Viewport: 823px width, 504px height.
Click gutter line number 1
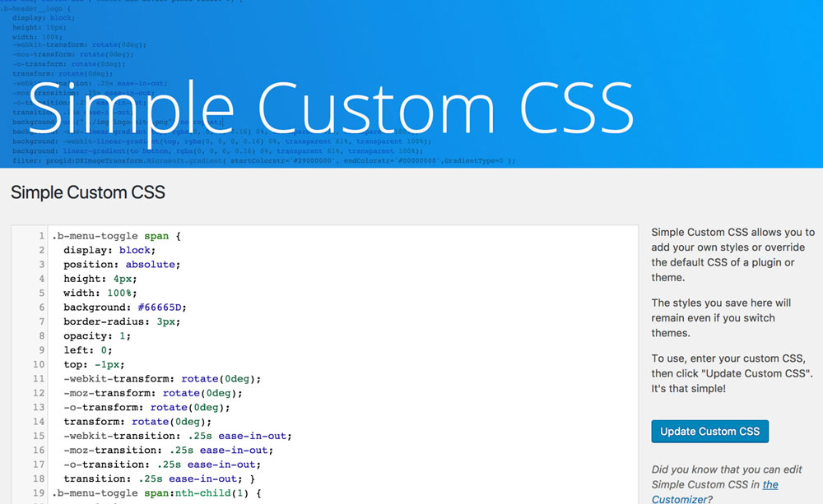point(41,236)
